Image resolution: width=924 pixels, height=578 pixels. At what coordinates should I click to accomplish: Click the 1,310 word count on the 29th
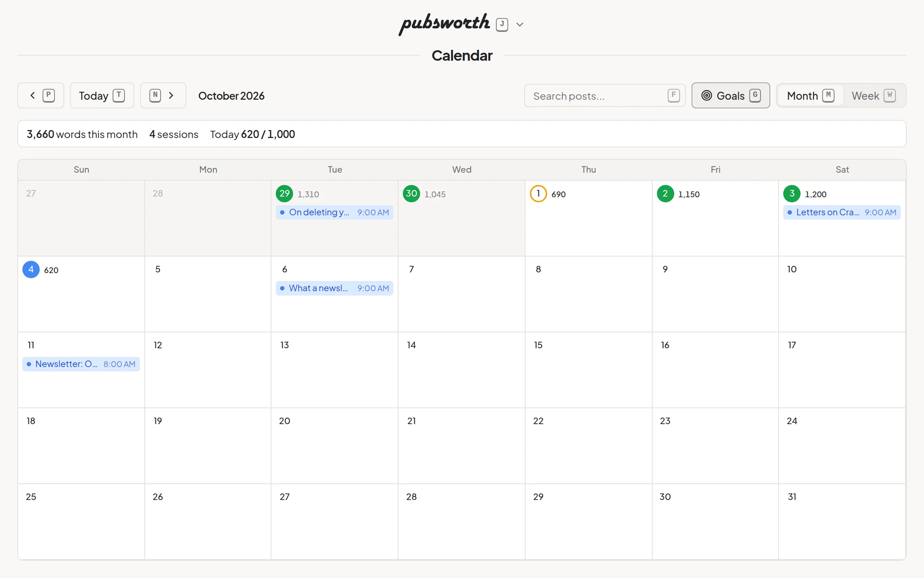(308, 194)
